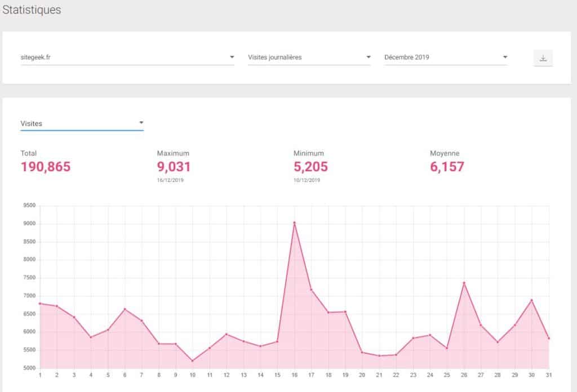
Task: Open the 16/12/2019 date under Maximum
Action: pyautogui.click(x=171, y=180)
